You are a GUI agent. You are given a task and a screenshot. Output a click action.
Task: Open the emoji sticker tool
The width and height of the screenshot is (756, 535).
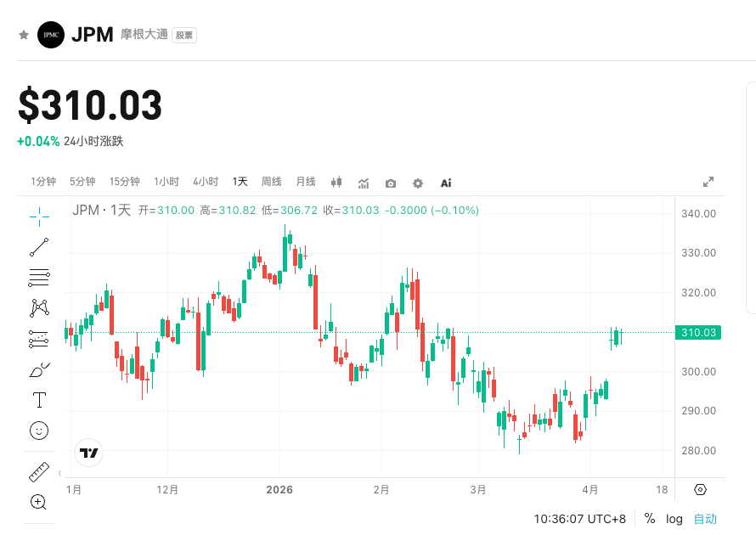[37, 431]
